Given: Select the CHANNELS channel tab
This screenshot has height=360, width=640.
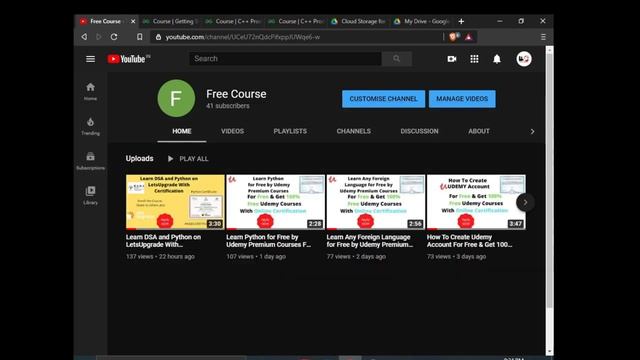Looking at the screenshot, I should [x=353, y=131].
